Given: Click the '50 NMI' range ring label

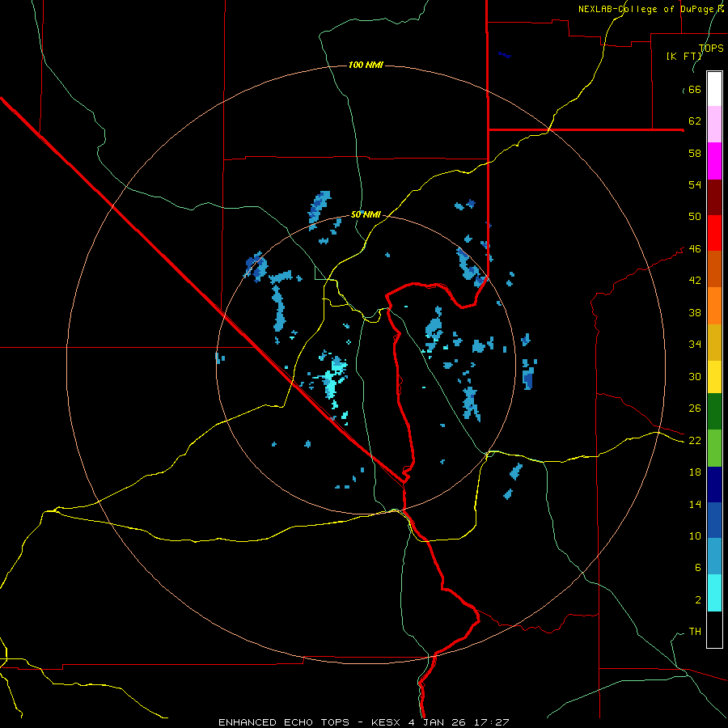Looking at the screenshot, I should point(366,214).
